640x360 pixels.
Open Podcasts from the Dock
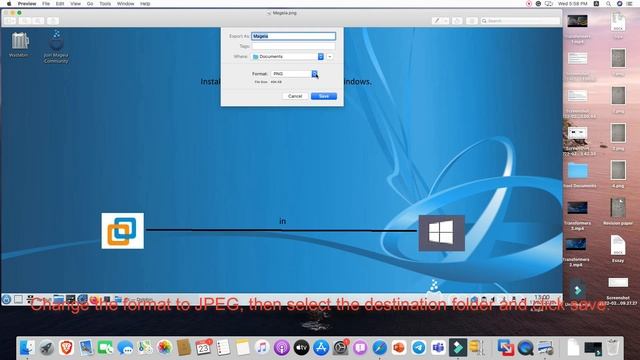pos(282,348)
